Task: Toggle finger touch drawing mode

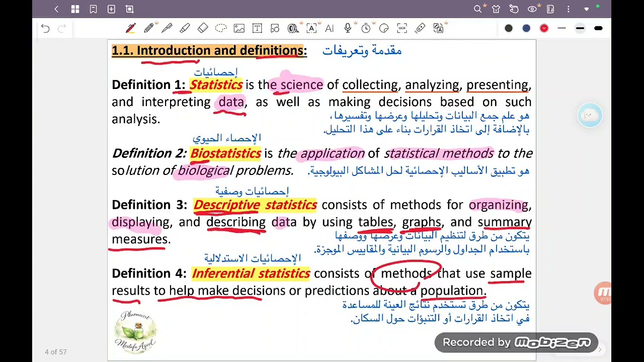Action: coord(514,9)
